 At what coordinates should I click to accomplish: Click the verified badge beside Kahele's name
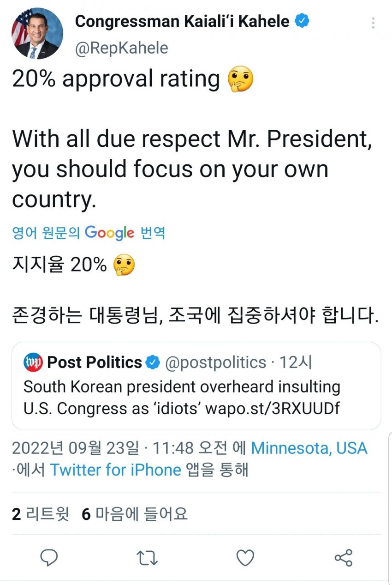(x=302, y=21)
